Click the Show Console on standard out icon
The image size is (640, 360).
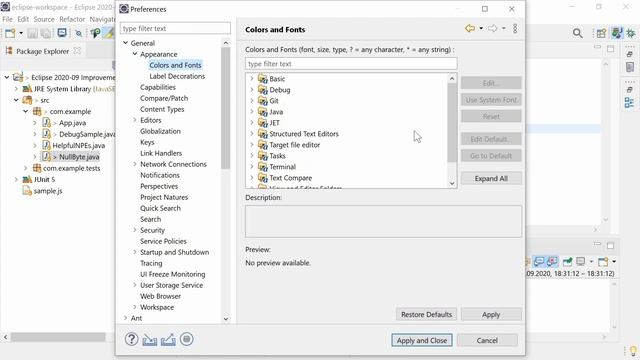click(x=539, y=262)
